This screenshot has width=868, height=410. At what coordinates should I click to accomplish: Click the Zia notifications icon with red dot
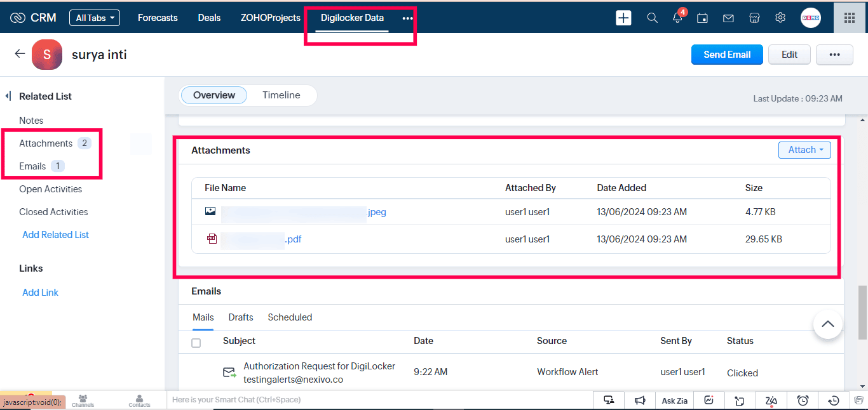click(771, 400)
